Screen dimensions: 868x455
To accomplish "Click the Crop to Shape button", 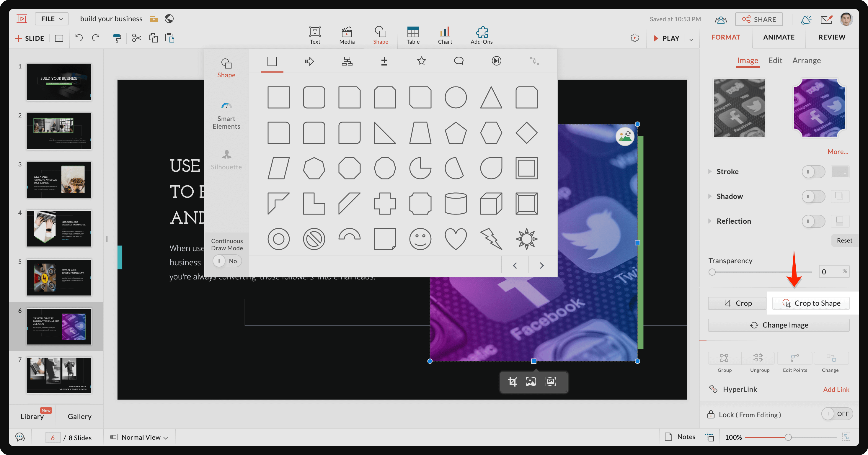I will 811,303.
